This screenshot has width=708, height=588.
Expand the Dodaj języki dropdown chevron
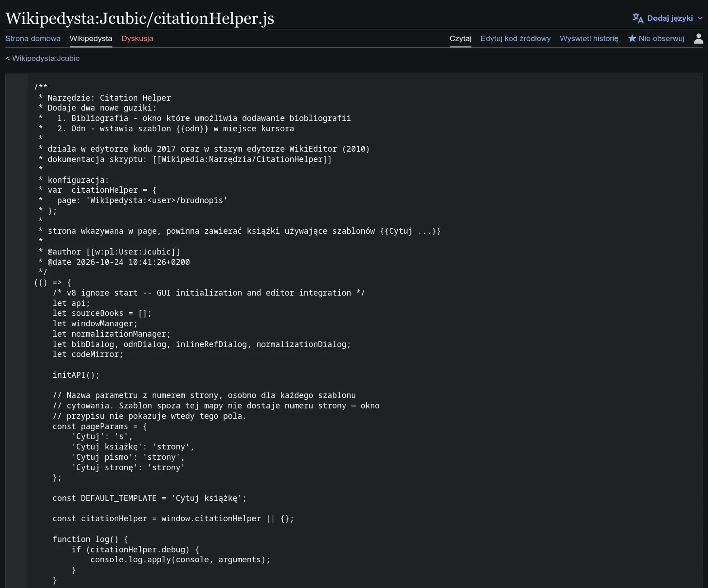tap(700, 19)
